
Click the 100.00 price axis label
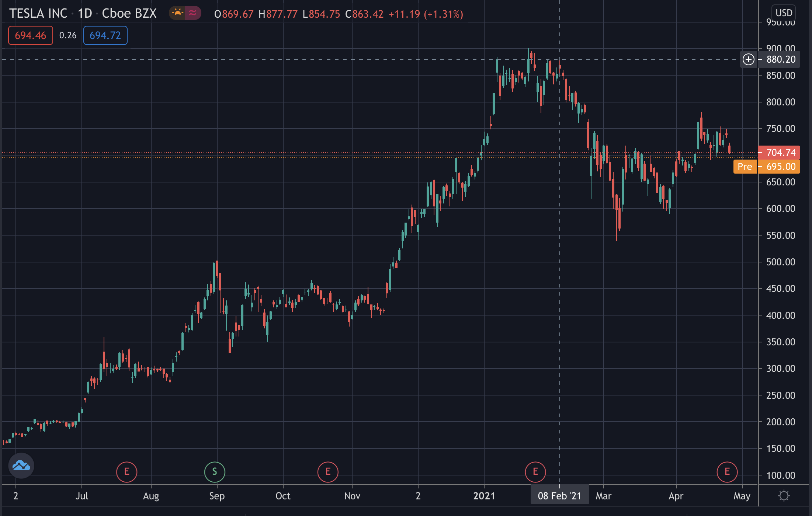pyautogui.click(x=781, y=475)
